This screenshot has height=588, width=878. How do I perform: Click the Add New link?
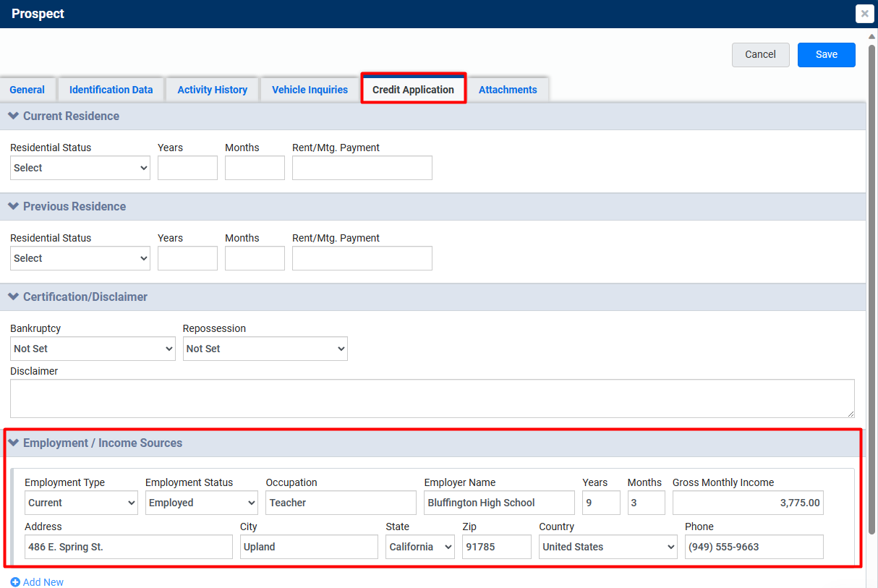point(43,582)
